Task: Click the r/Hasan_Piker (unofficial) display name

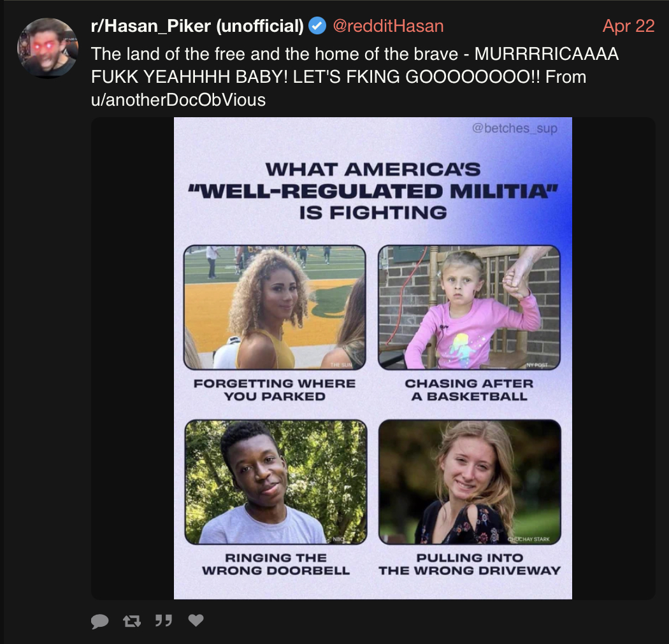Action: tap(197, 26)
